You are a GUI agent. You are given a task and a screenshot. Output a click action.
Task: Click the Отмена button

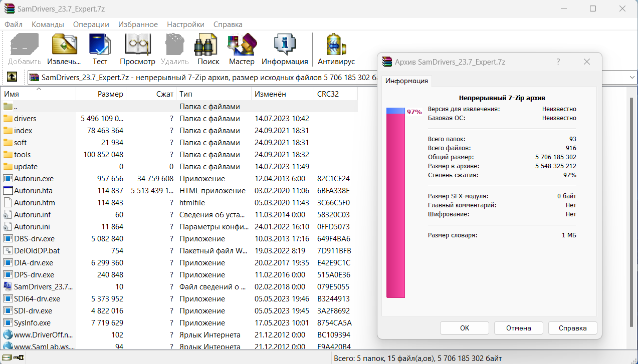[518, 328]
